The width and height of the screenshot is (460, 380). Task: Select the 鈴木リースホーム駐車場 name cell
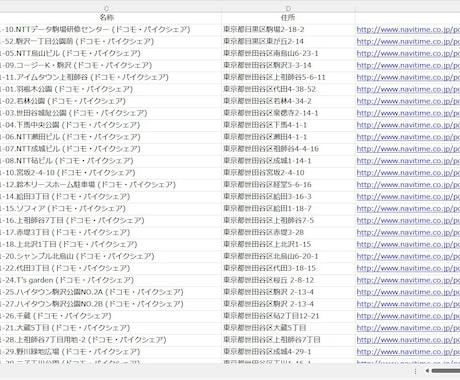[111, 185]
